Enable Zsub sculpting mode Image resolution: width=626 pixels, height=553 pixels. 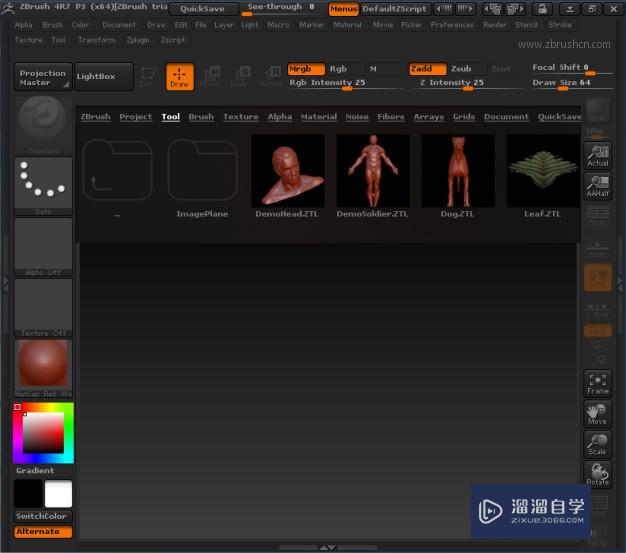click(x=461, y=69)
